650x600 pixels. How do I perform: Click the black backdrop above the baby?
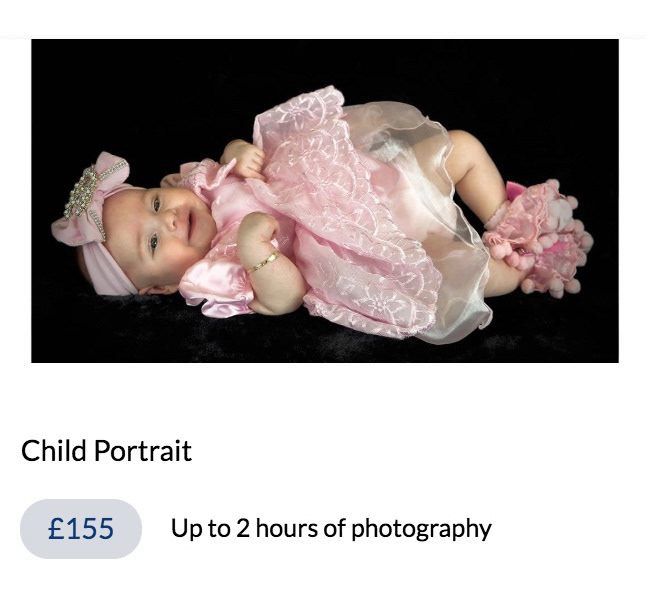point(325,62)
